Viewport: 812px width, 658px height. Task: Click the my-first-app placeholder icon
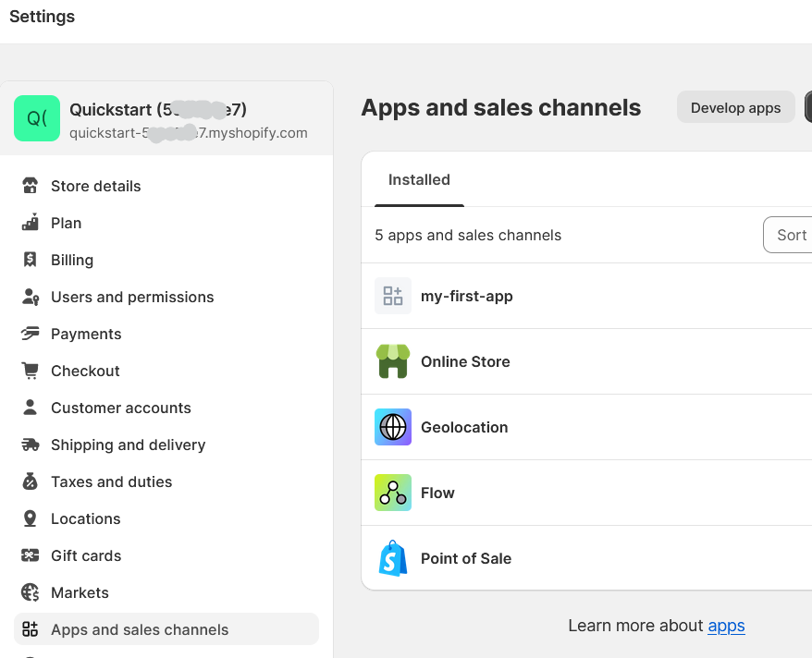tap(393, 296)
